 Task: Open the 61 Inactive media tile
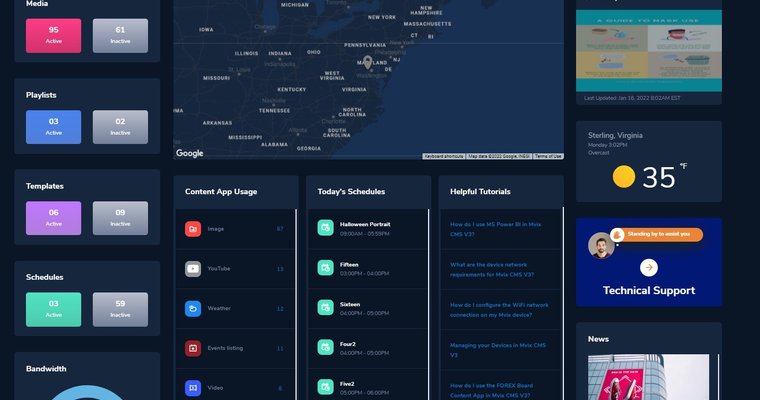120,35
